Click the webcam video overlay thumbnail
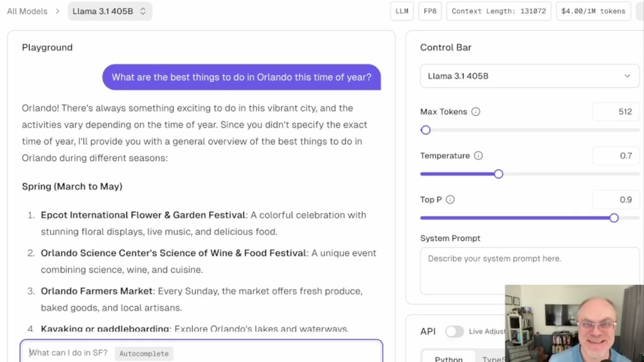The height and width of the screenshot is (362, 644). [575, 323]
